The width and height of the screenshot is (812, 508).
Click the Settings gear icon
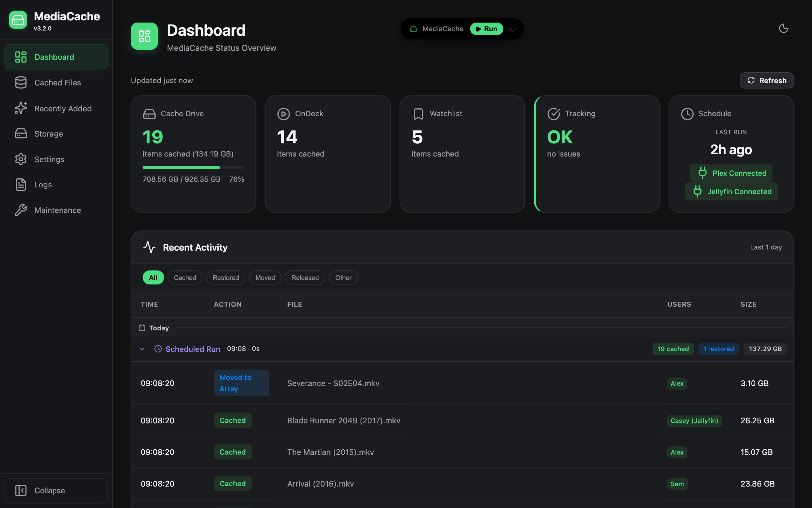21,159
